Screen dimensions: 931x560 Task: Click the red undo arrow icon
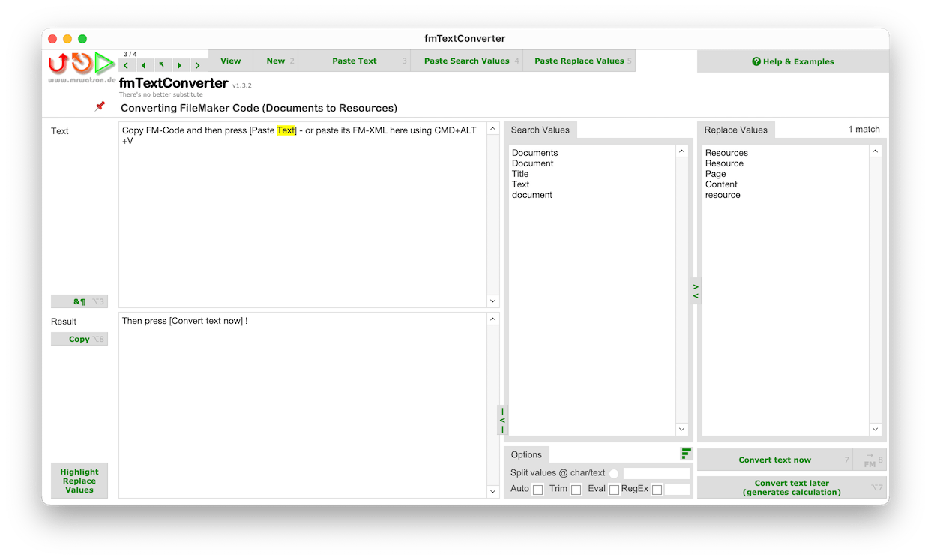[56, 64]
